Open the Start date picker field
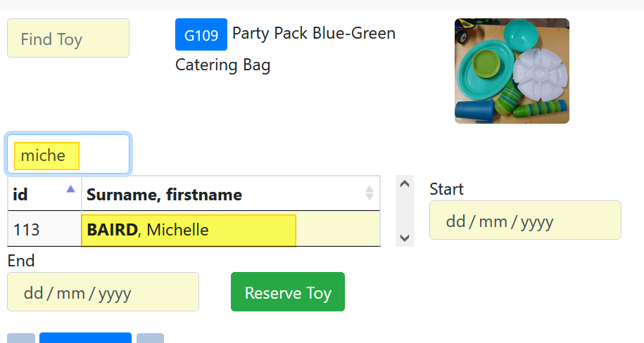The image size is (644, 343). click(524, 221)
